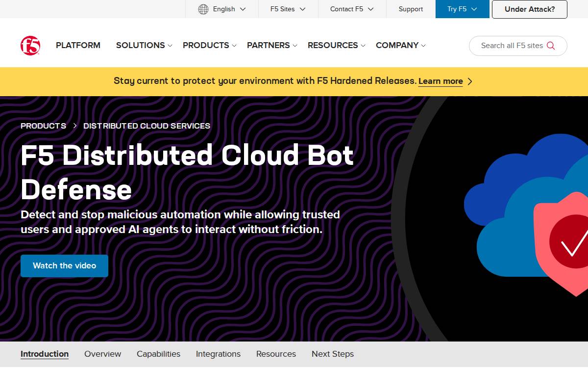Open the Contact F5 dropdown
This screenshot has height=368, width=588.
[352, 9]
